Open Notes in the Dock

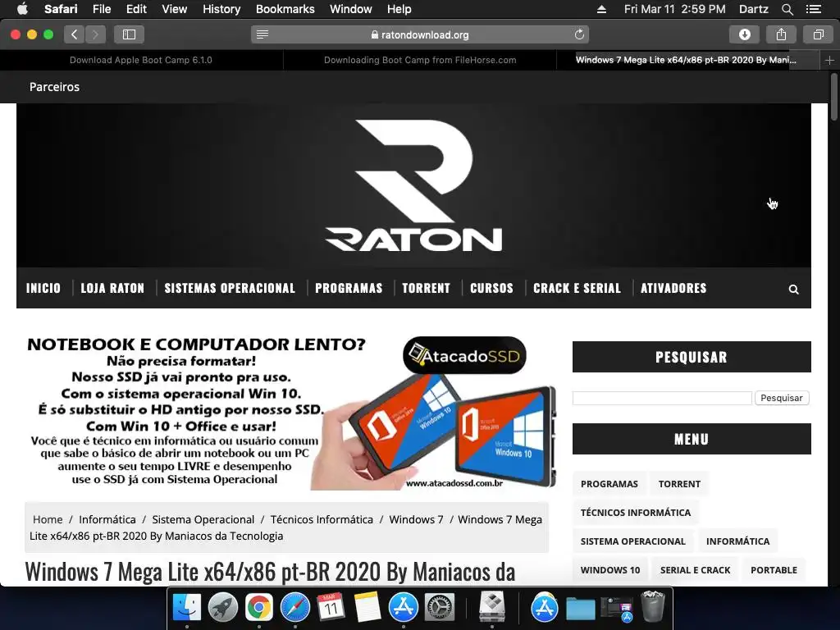click(x=367, y=608)
